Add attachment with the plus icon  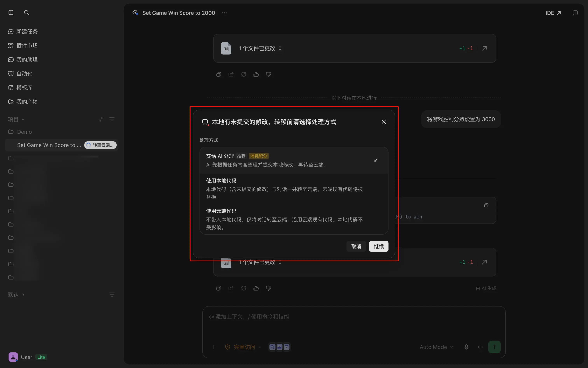tap(213, 347)
